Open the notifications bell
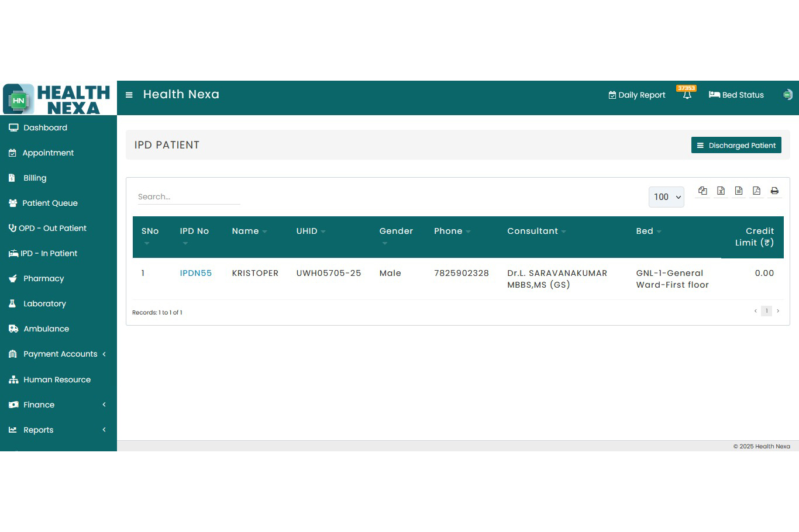 coord(687,95)
